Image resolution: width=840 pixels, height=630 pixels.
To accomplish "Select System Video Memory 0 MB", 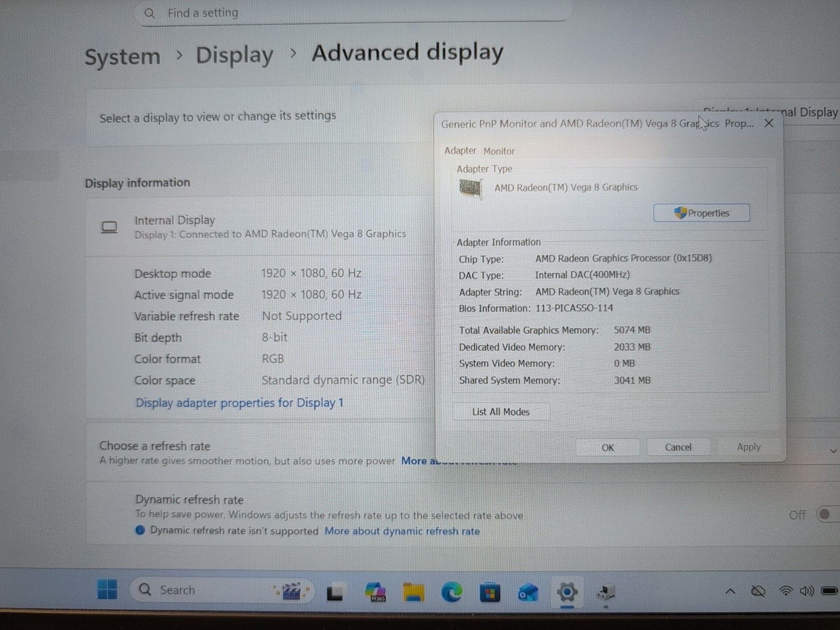I will 624,363.
